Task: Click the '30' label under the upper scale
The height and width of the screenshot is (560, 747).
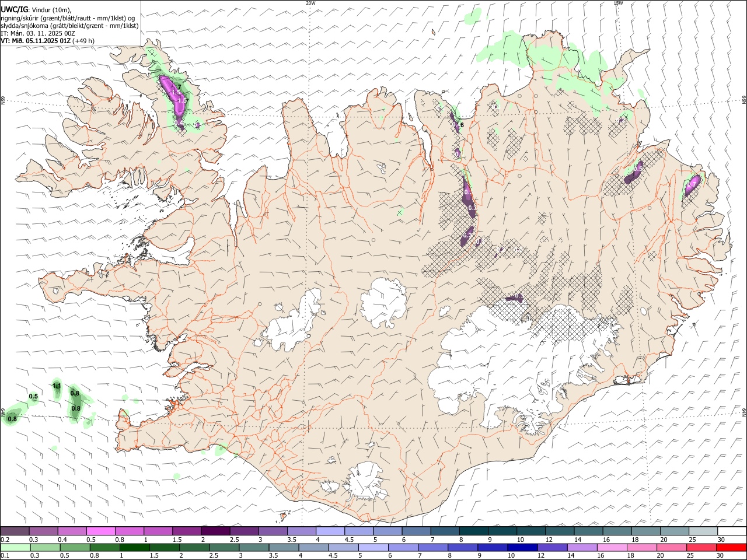Action: [x=721, y=540]
